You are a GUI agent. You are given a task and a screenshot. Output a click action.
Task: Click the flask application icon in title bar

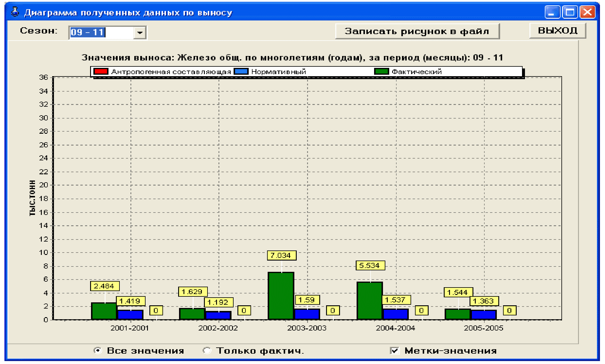tap(15, 12)
